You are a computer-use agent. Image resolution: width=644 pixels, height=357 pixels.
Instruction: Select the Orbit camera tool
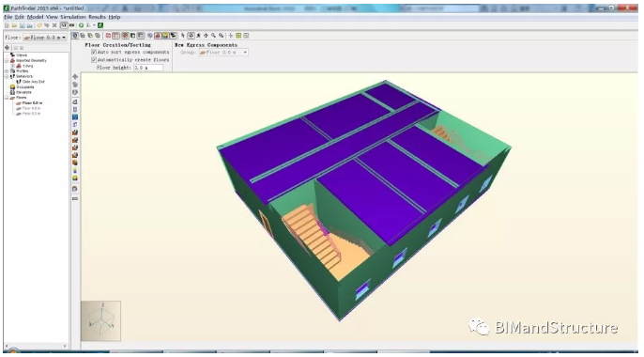[191, 36]
